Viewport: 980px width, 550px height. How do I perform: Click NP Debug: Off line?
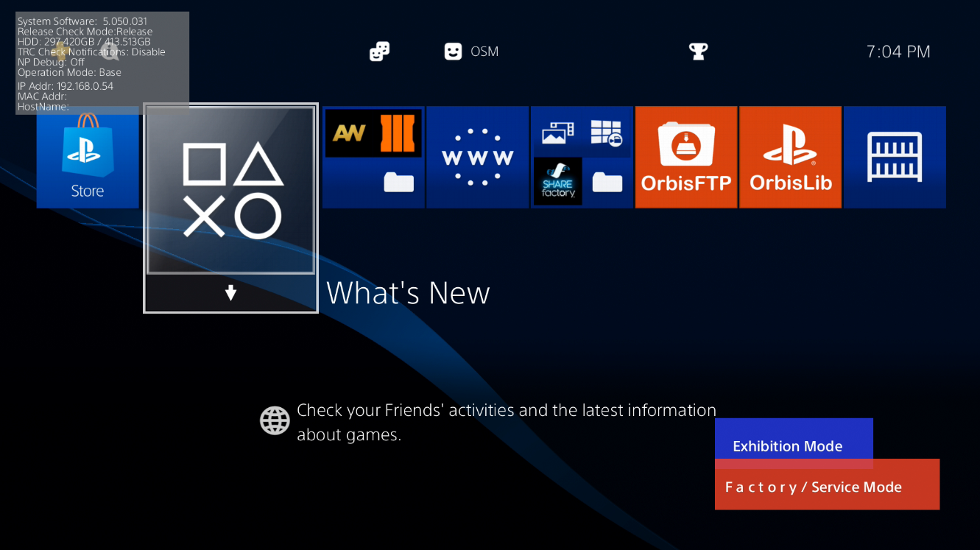point(52,63)
